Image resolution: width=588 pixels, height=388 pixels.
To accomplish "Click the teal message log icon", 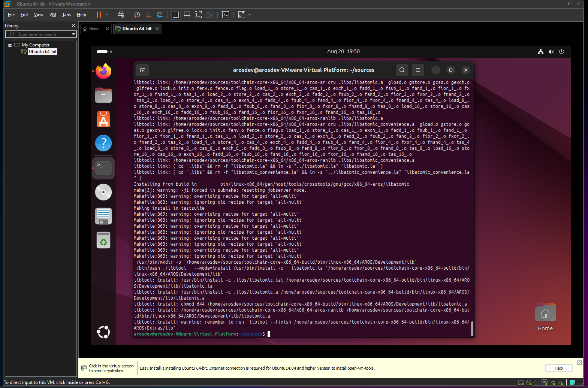I will tap(572, 382).
